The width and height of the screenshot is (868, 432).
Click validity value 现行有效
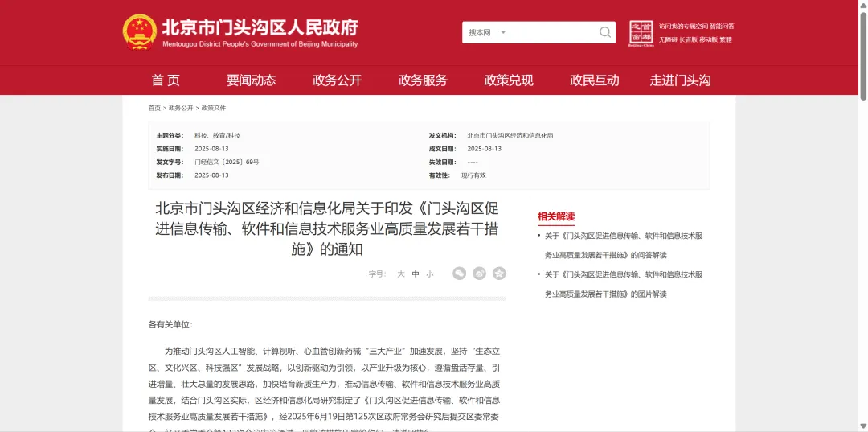tap(473, 175)
